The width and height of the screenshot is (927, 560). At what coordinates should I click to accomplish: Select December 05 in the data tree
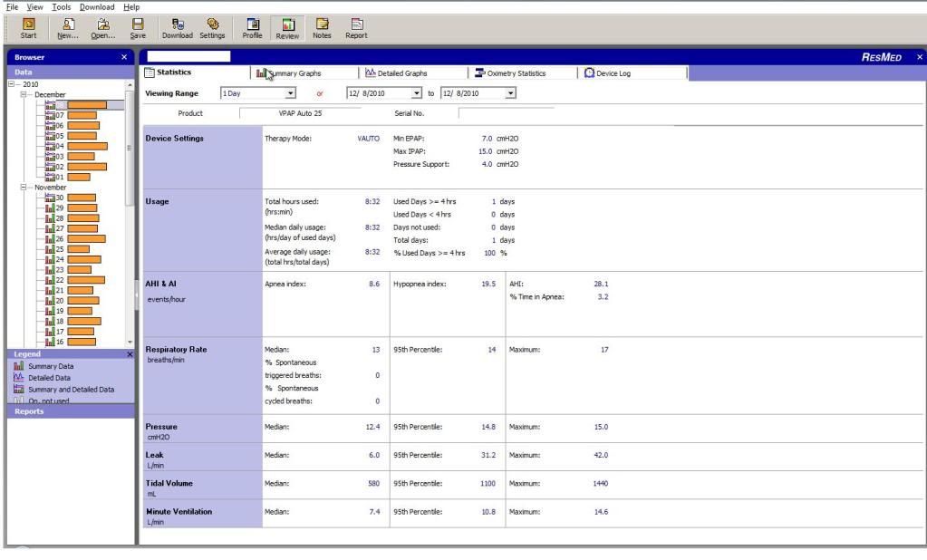click(71, 136)
